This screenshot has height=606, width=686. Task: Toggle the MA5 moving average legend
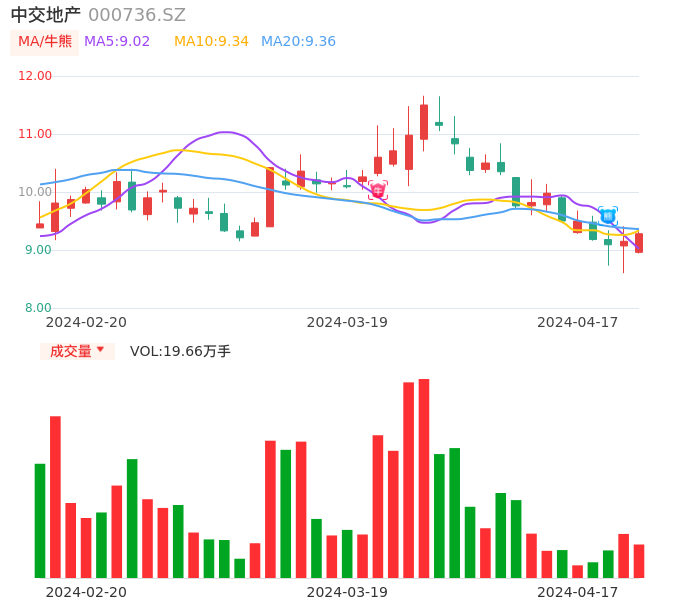coord(117,41)
